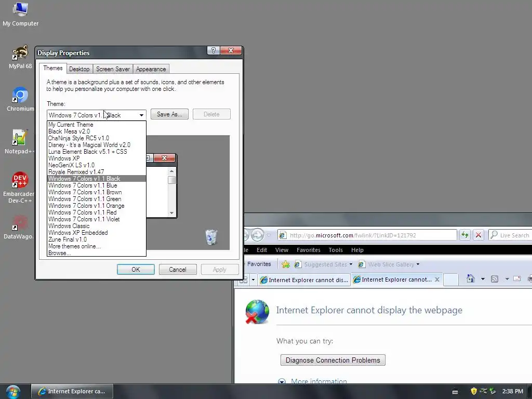532x399 pixels.
Task: Click Cancel in Display Properties
Action: pos(178,270)
